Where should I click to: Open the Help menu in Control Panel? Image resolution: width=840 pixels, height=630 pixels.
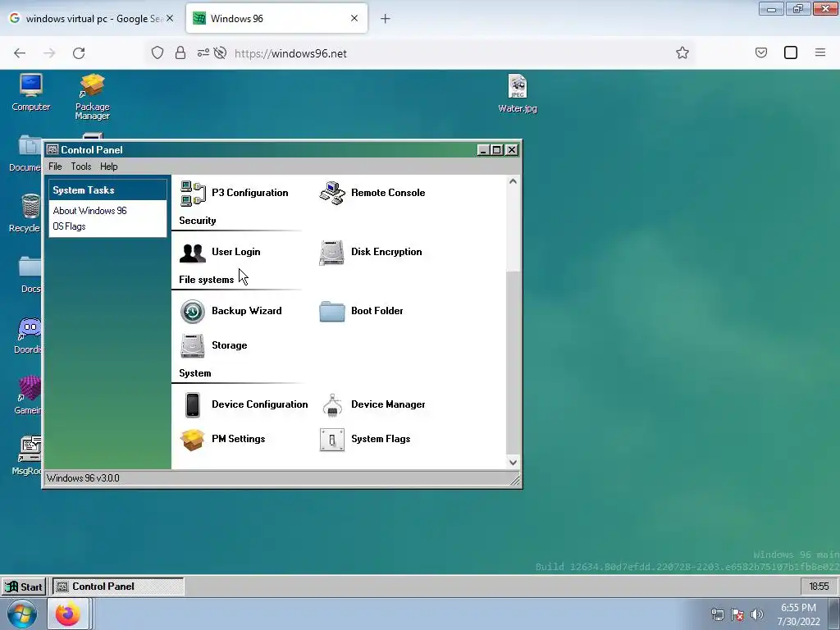point(109,167)
